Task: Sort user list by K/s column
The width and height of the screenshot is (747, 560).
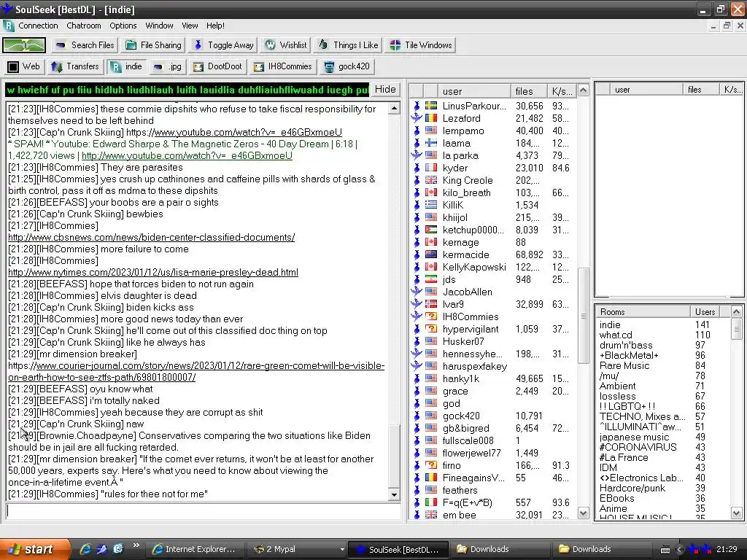Action: [562, 91]
